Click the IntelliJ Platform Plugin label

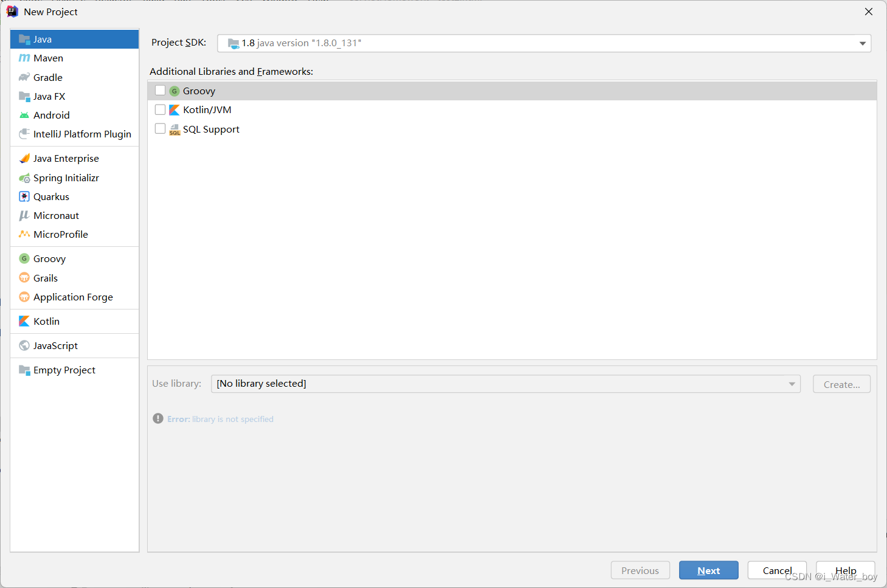[x=82, y=134]
